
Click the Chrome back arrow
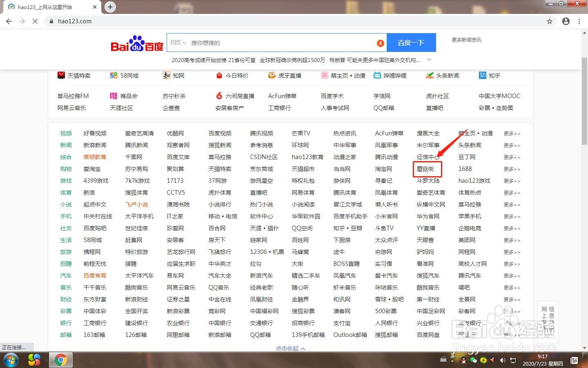[9, 21]
